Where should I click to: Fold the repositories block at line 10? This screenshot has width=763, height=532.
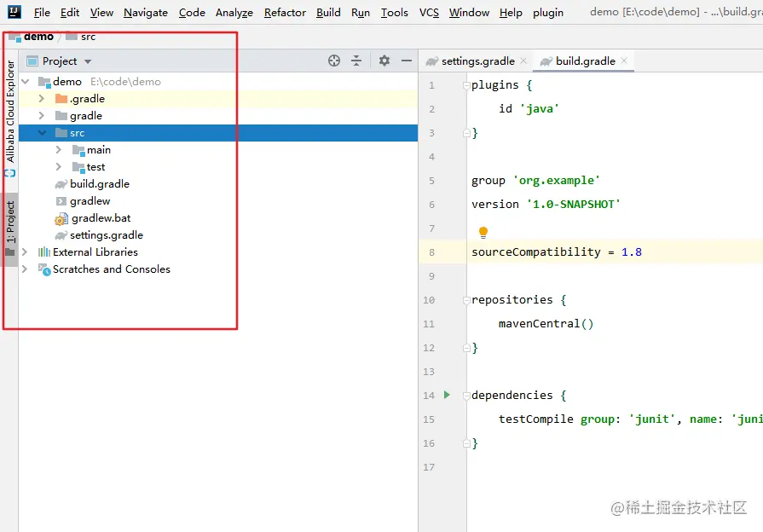coord(466,300)
